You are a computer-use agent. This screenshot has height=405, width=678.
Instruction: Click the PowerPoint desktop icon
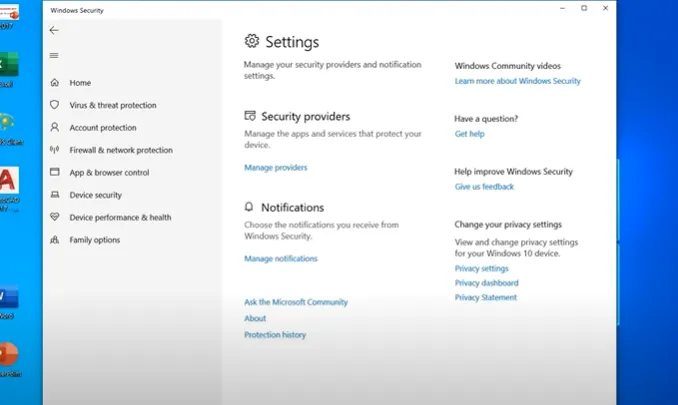tap(9, 354)
